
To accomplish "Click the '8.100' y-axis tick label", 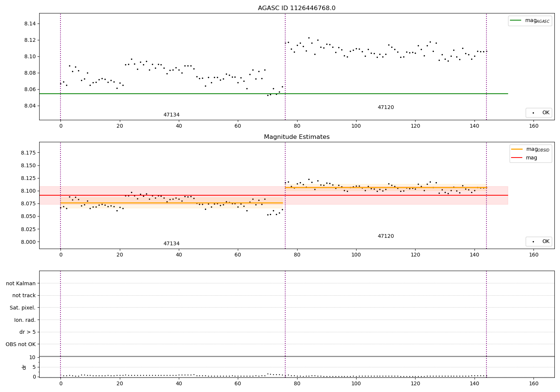I will point(29,191).
